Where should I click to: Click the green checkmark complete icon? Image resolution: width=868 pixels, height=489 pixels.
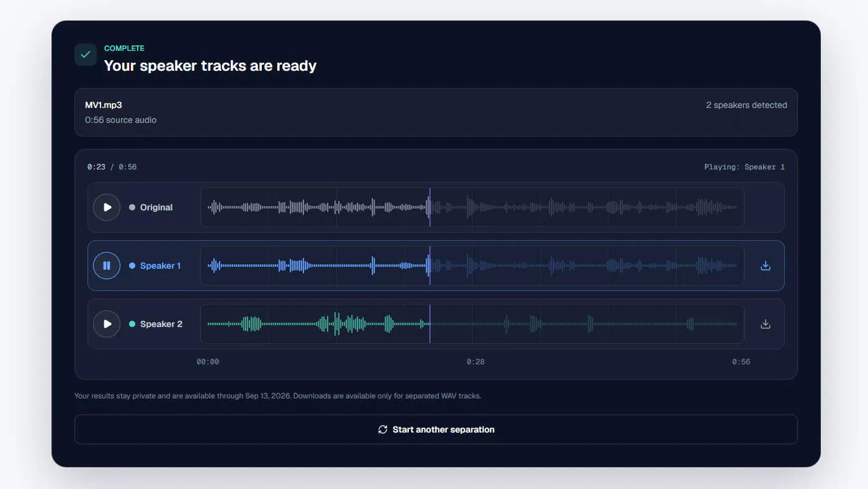point(86,55)
